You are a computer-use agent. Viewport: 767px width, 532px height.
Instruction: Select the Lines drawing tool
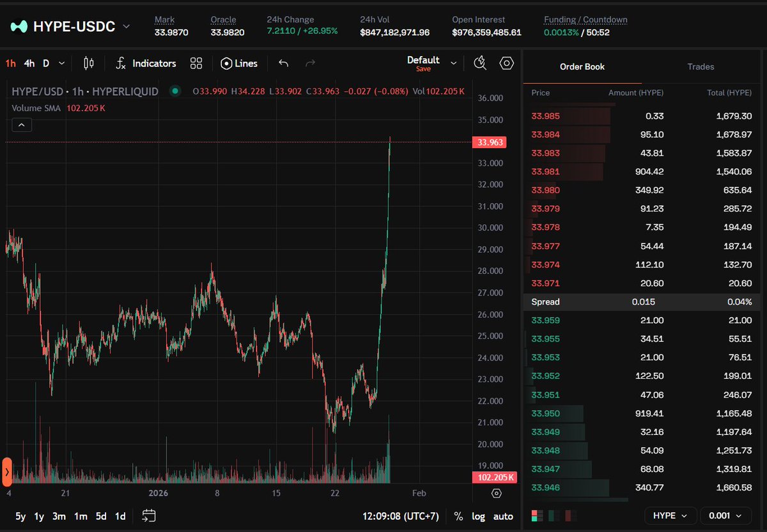point(238,63)
